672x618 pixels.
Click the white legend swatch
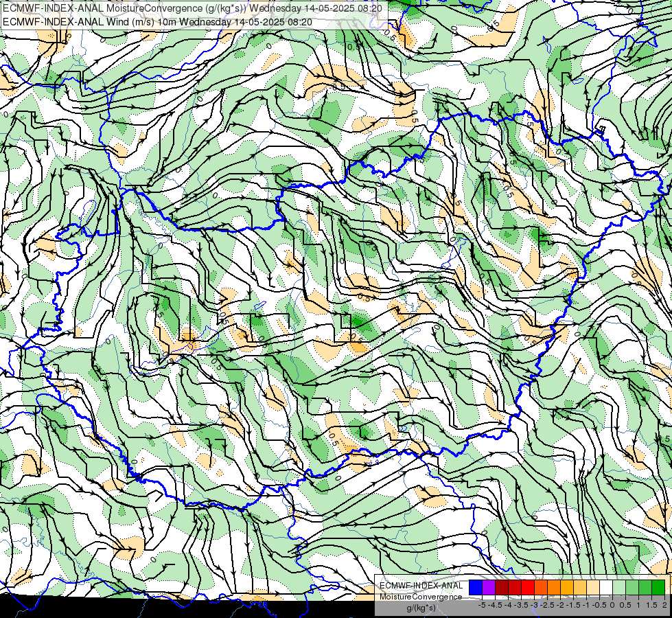(x=606, y=588)
